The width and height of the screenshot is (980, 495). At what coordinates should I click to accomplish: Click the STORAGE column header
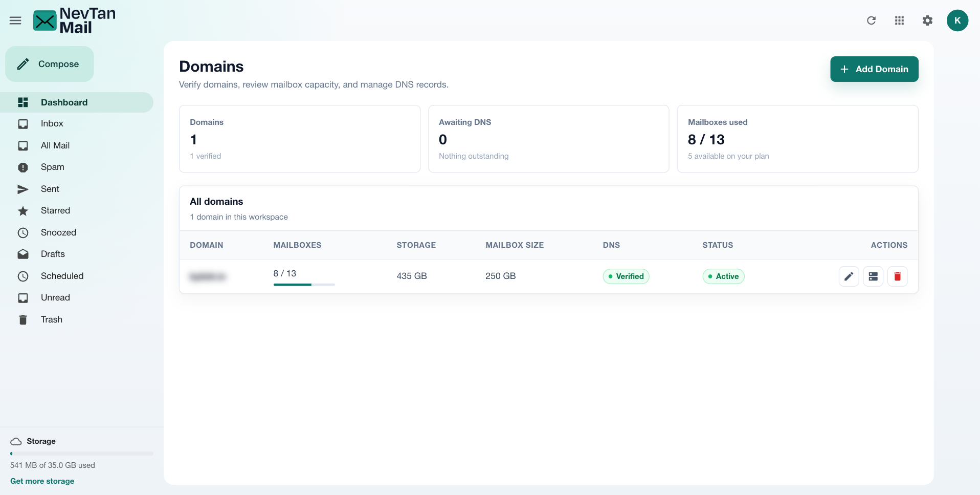click(x=416, y=245)
